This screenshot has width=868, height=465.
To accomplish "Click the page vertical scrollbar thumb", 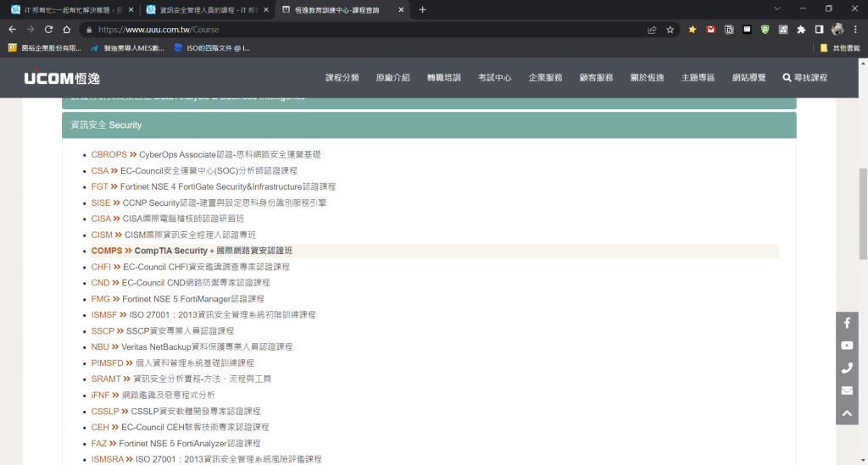I will [x=863, y=213].
